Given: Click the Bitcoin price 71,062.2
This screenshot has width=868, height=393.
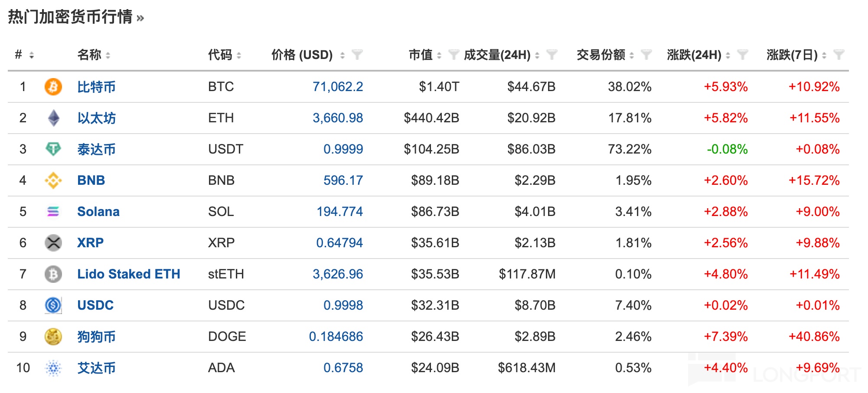Looking at the screenshot, I should [x=338, y=87].
